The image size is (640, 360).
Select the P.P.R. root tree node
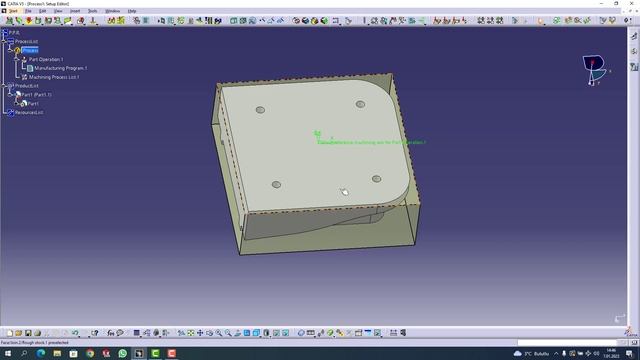click(14, 32)
